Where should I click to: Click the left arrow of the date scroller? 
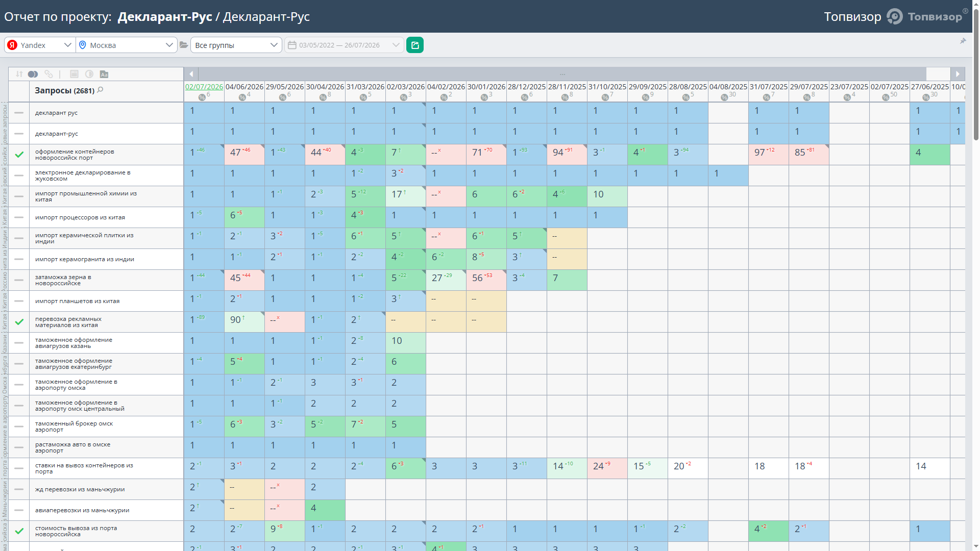[191, 74]
